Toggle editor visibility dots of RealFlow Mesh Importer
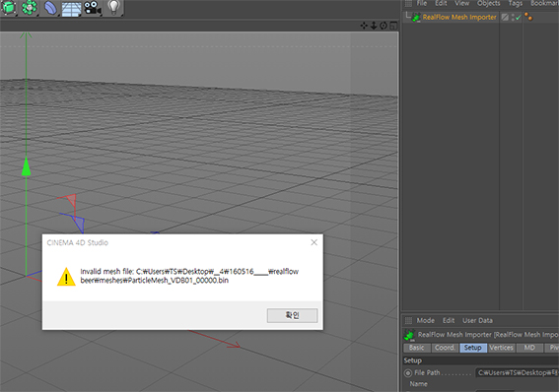This screenshot has height=392, width=559. (513, 17)
